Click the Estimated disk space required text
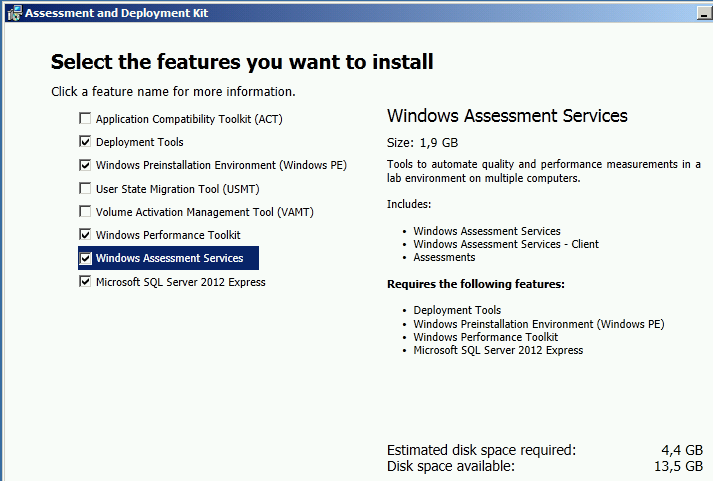 [x=481, y=450]
